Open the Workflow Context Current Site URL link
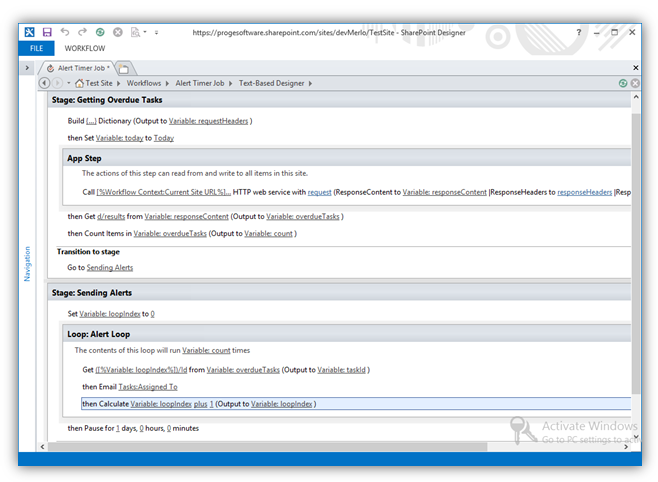This screenshot has height=482, width=658. click(164, 192)
